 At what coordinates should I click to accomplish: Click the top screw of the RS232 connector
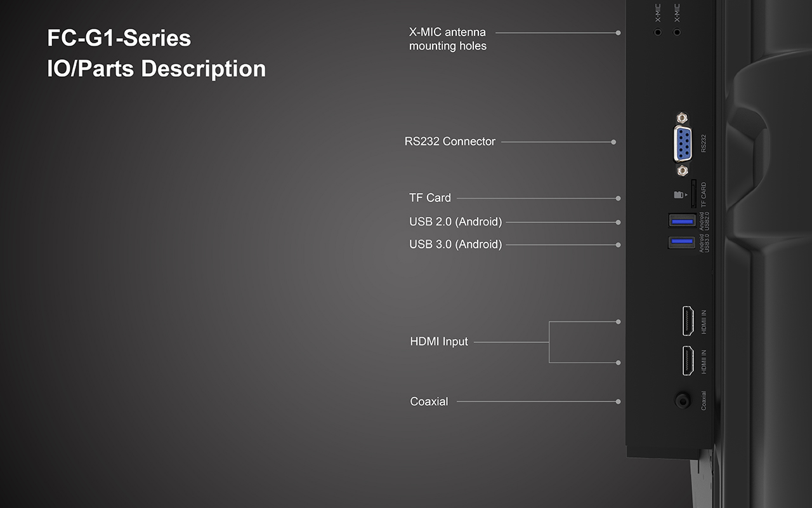(683, 118)
